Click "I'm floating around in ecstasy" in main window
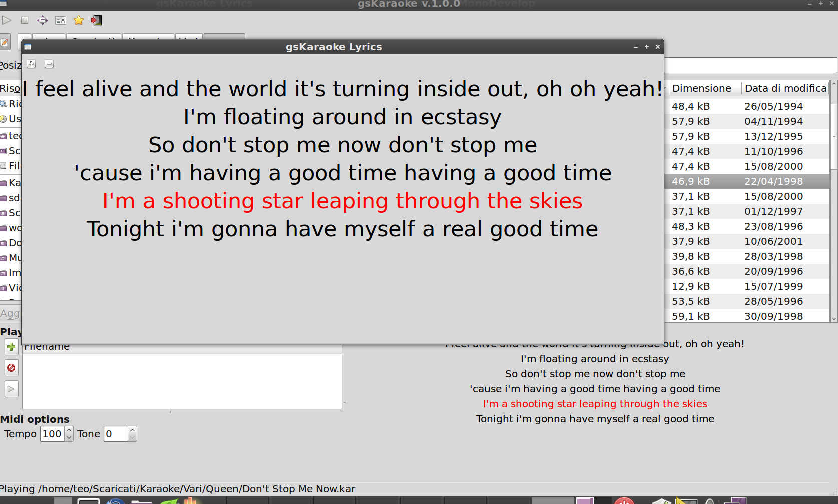 pyautogui.click(x=595, y=359)
